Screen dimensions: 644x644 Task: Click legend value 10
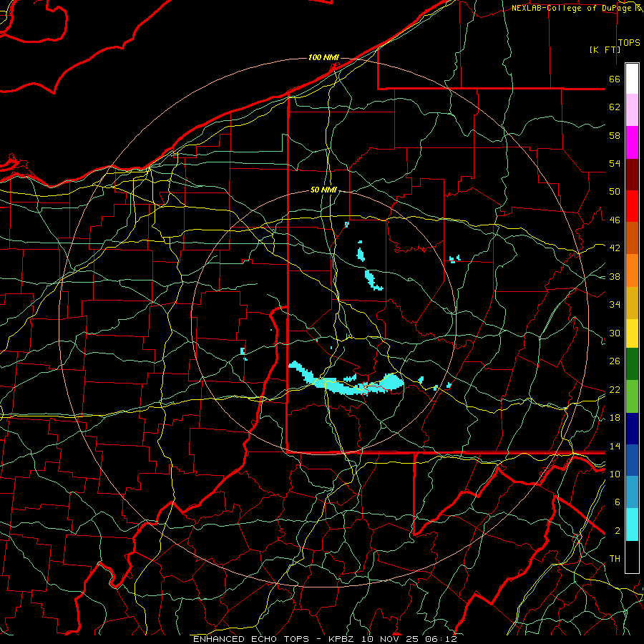click(x=615, y=474)
